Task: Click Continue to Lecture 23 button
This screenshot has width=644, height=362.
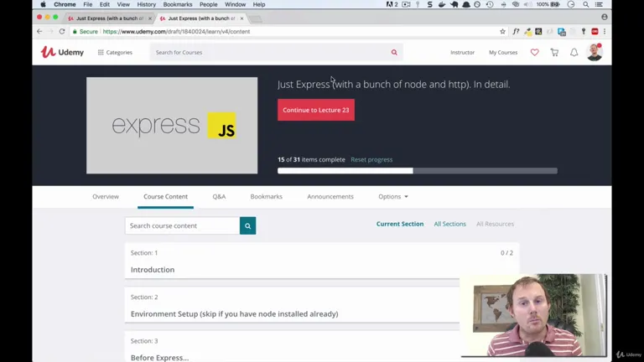Action: [x=316, y=110]
